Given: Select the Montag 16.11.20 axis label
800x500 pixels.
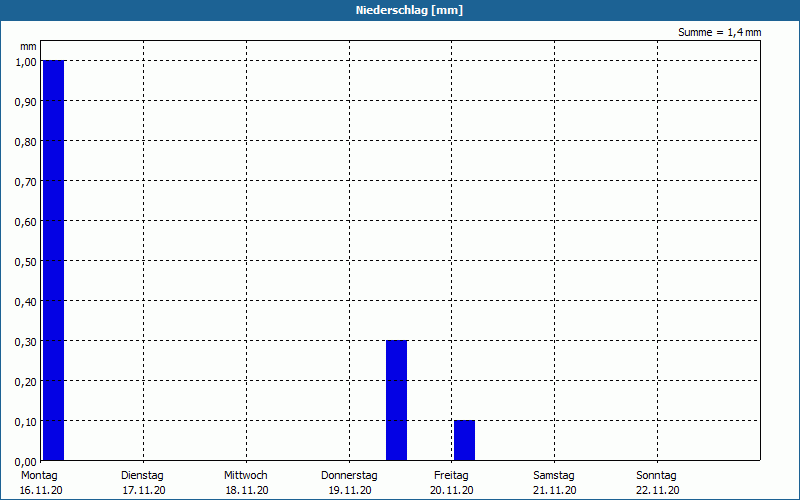Looking at the screenshot, I should tap(40, 483).
